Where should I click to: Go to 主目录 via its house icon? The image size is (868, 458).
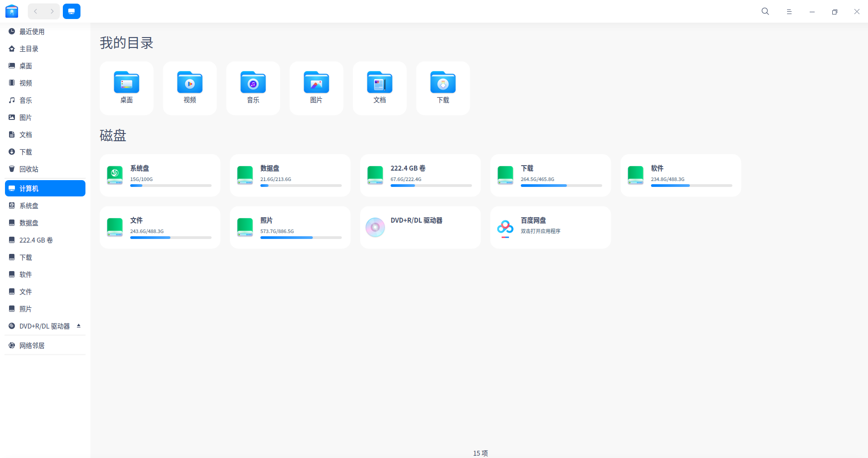(x=12, y=48)
